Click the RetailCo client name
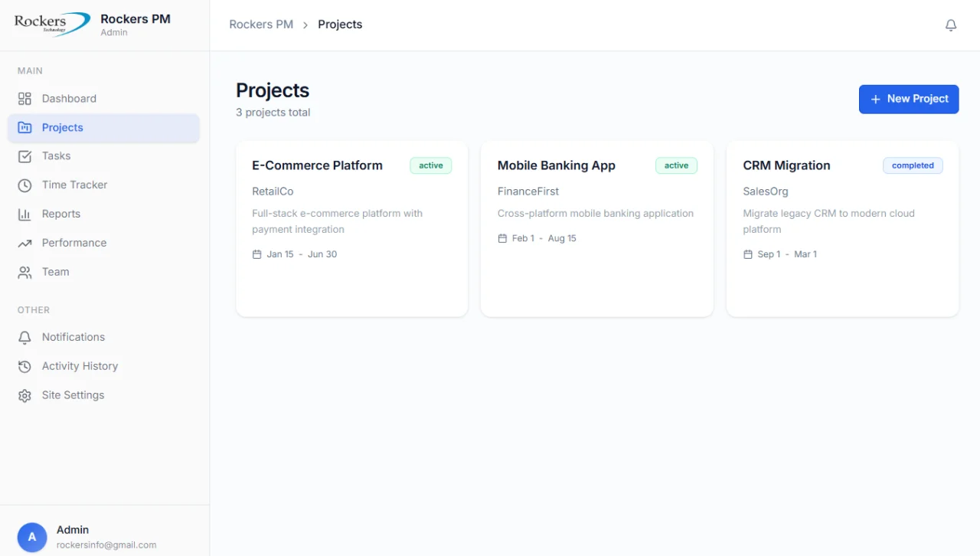Image resolution: width=980 pixels, height=556 pixels. (273, 191)
